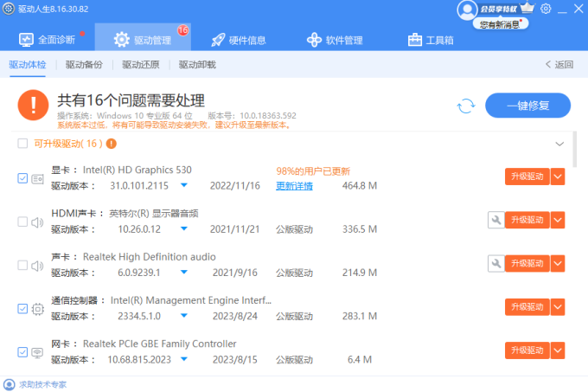This screenshot has height=392, width=588.
Task: Uncheck the Intel Management Engine checkbox
Action: click(22, 309)
